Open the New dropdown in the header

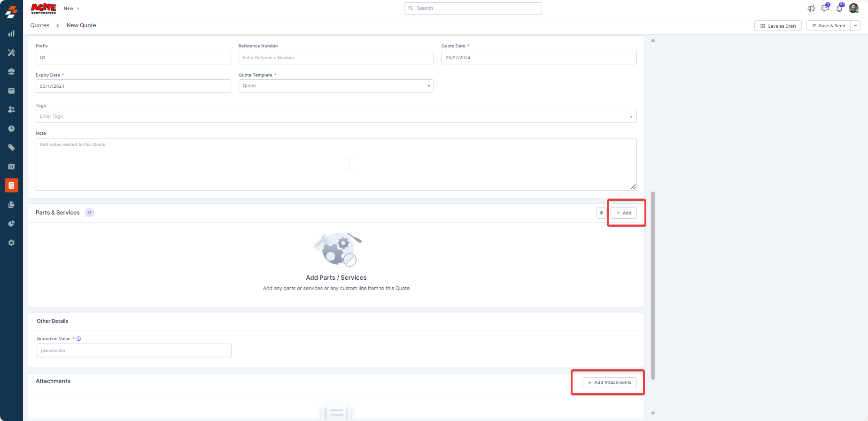pyautogui.click(x=72, y=8)
